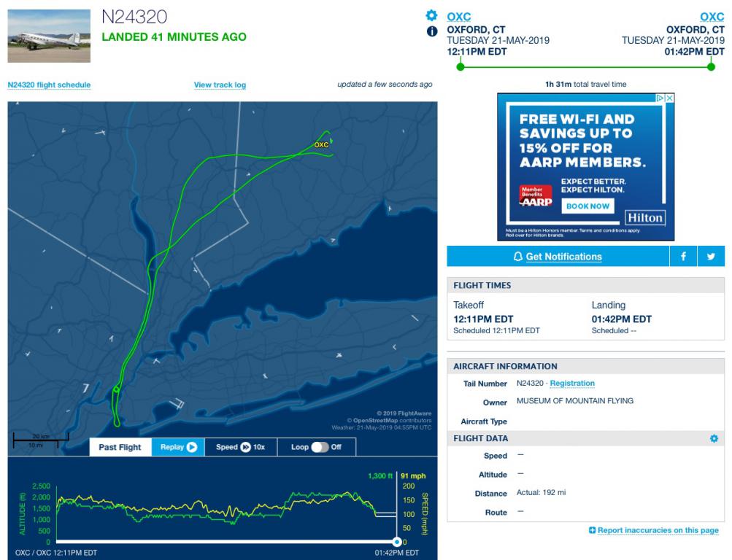The width and height of the screenshot is (732, 560).
Task: Share flight on Facebook
Action: coord(683,257)
